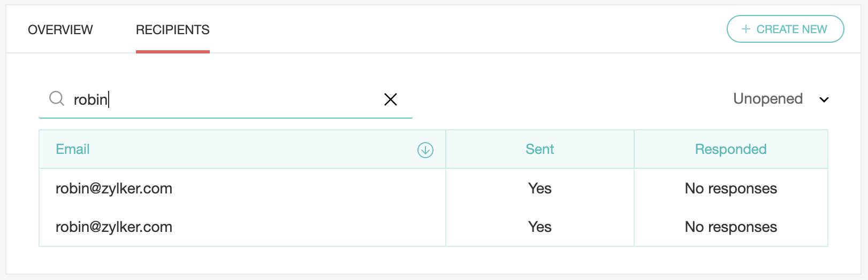Viewport: 868px width, 280px height.
Task: Click No responses in the first row
Action: click(730, 189)
